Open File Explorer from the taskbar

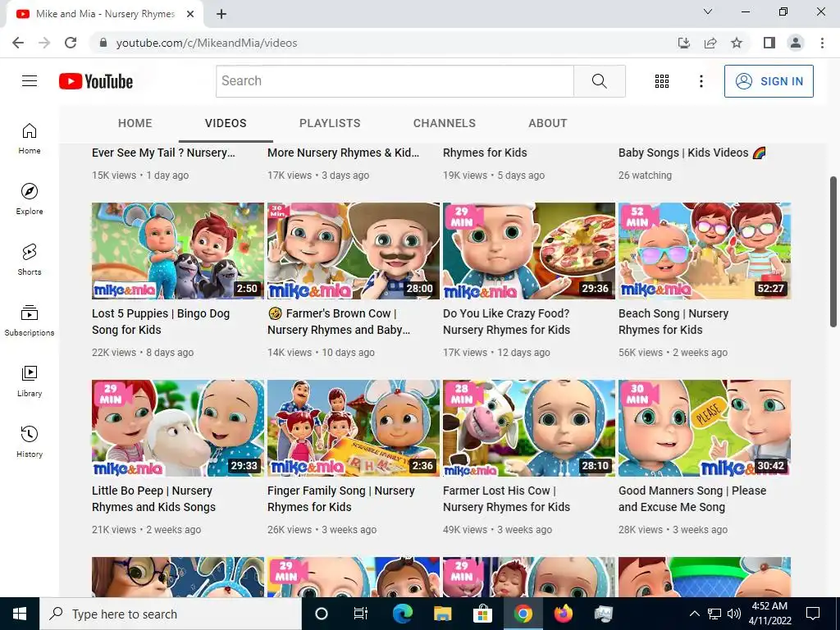pos(442,614)
